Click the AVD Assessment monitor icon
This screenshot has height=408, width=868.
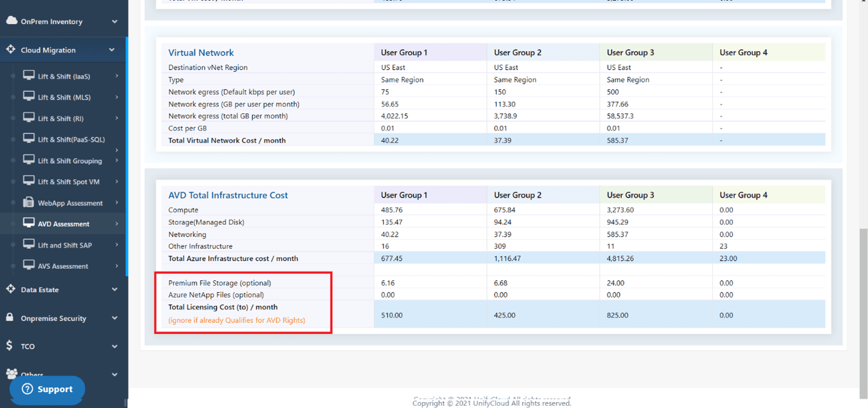[x=29, y=223]
